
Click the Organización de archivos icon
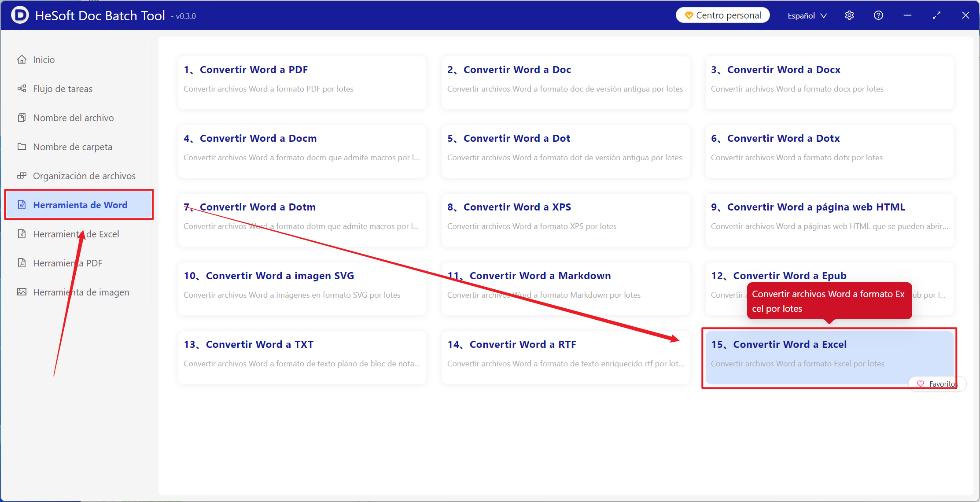pyautogui.click(x=22, y=176)
